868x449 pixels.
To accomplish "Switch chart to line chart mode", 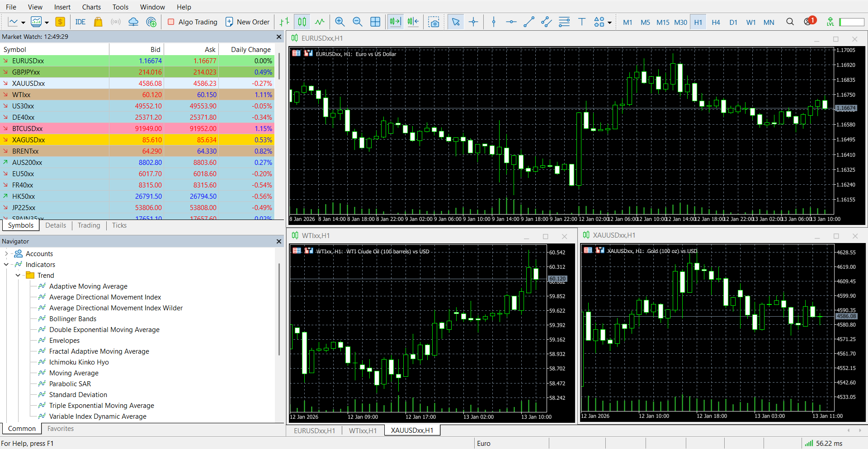I will pyautogui.click(x=320, y=22).
